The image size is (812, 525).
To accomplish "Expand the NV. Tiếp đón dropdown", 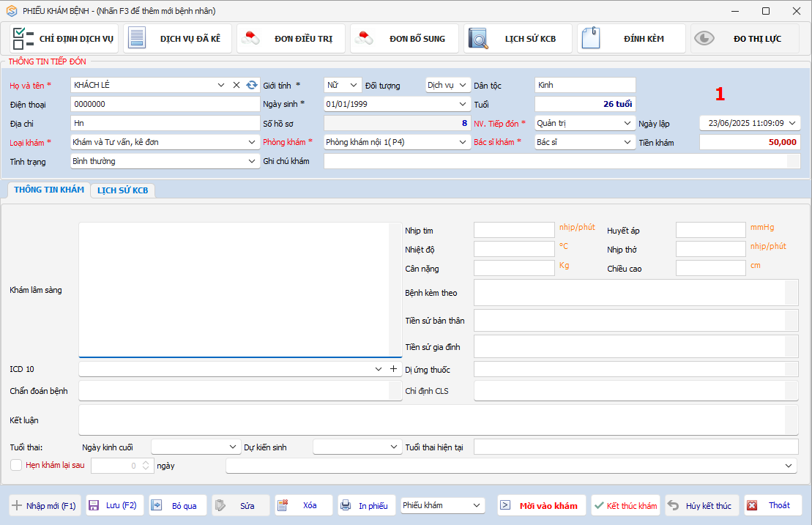I will click(627, 123).
